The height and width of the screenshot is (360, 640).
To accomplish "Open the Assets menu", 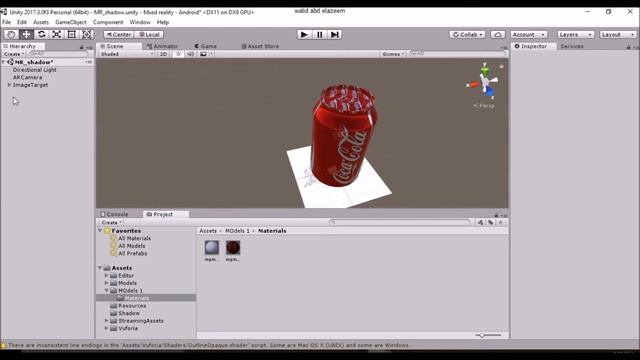I will click(x=41, y=22).
